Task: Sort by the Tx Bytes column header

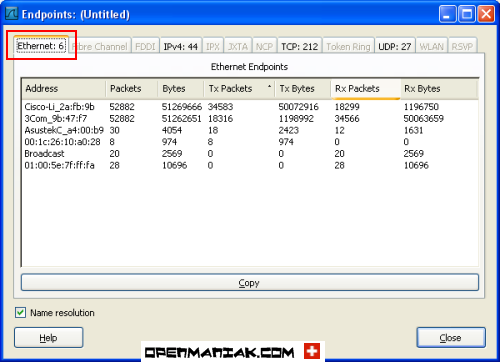Action: coord(303,89)
